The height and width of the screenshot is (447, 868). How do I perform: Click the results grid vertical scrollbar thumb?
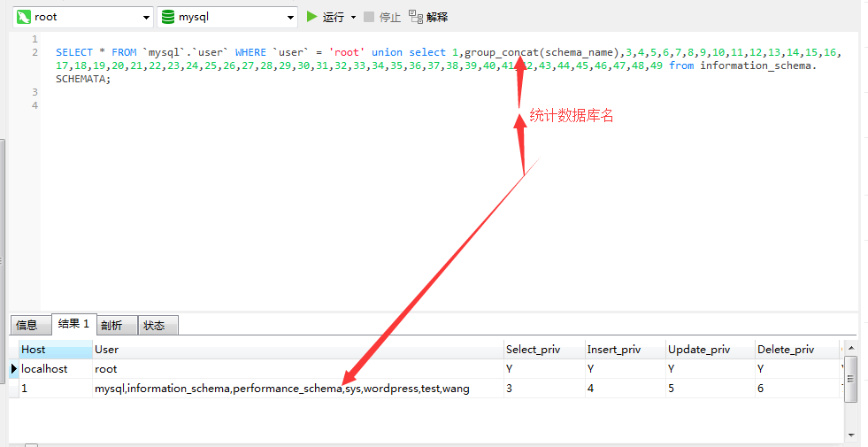click(x=850, y=378)
